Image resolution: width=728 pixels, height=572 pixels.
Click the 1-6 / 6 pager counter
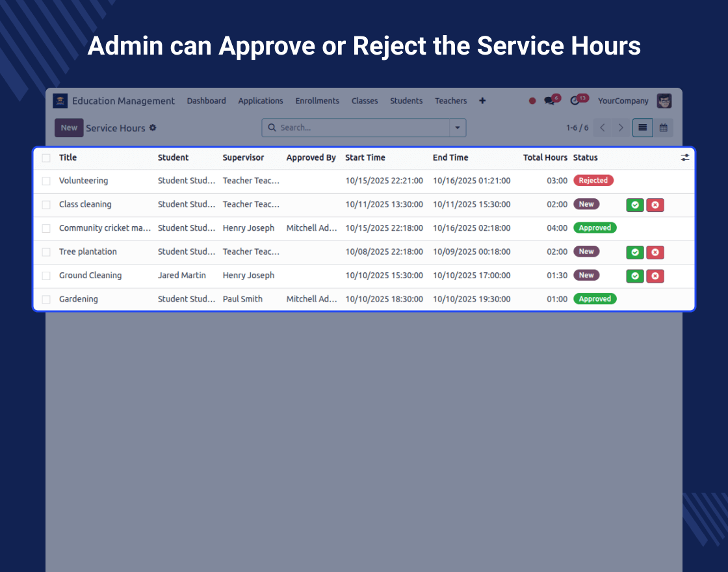[577, 127]
